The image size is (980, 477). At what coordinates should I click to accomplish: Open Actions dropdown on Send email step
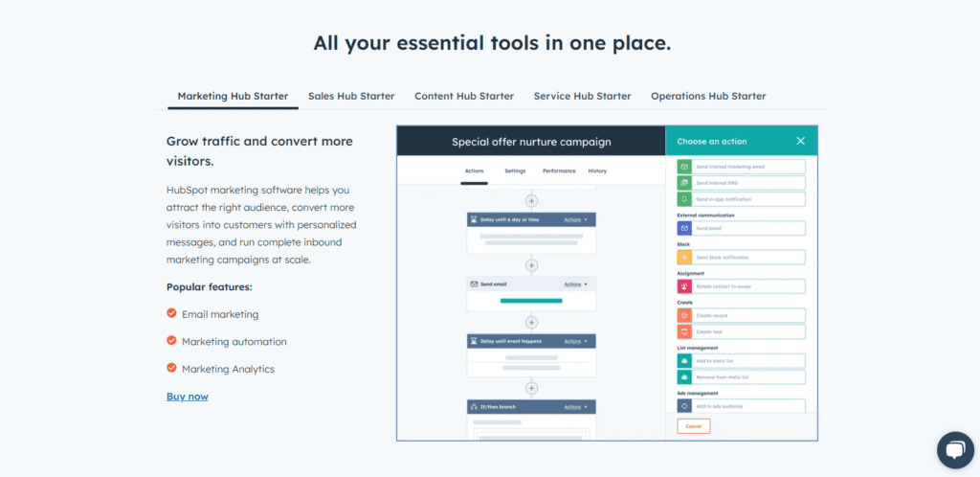575,284
